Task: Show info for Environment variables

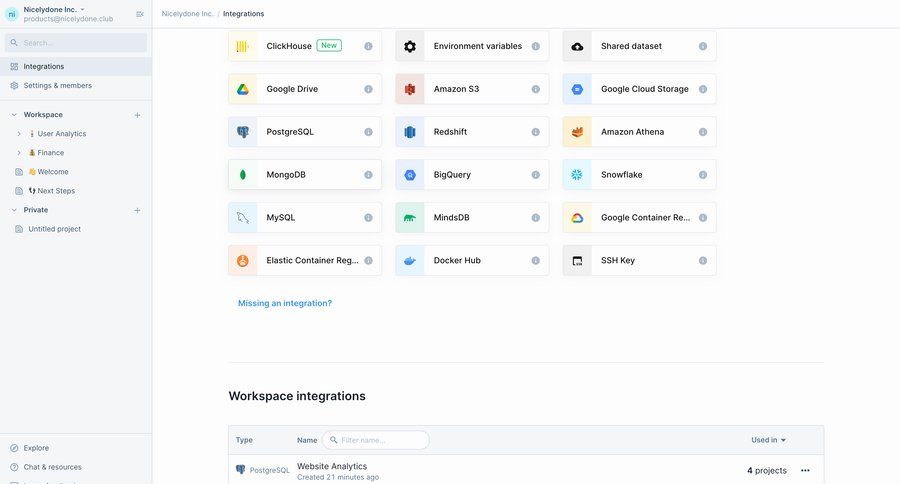Action: tap(536, 46)
